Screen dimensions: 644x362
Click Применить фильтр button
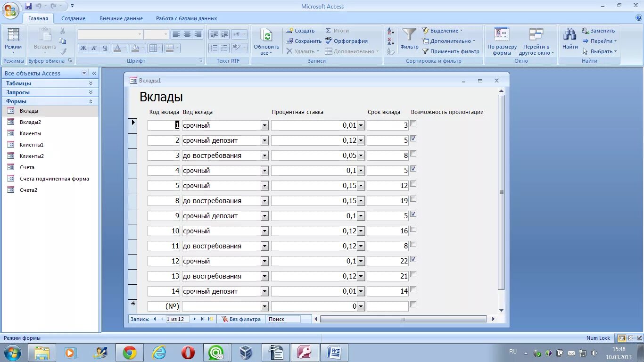(x=450, y=51)
